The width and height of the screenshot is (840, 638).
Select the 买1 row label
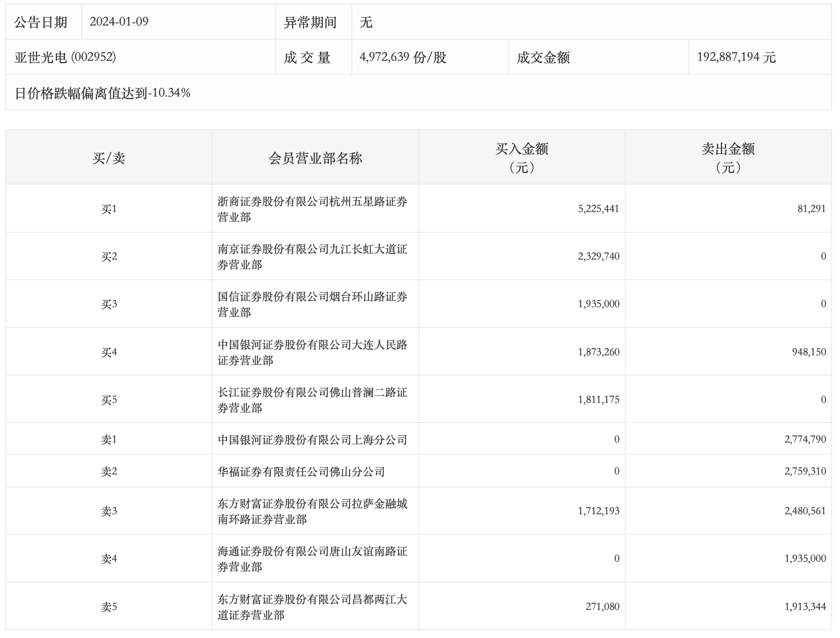coord(109,209)
